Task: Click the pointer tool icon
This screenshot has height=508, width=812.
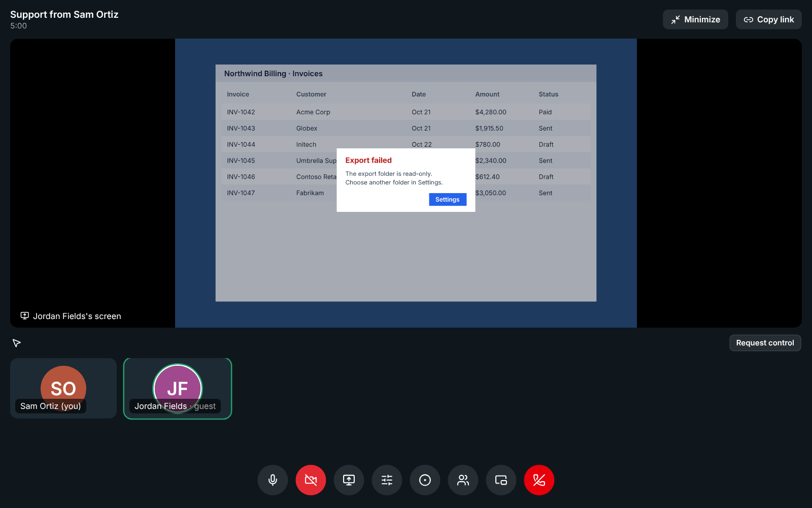Action: tap(16, 343)
